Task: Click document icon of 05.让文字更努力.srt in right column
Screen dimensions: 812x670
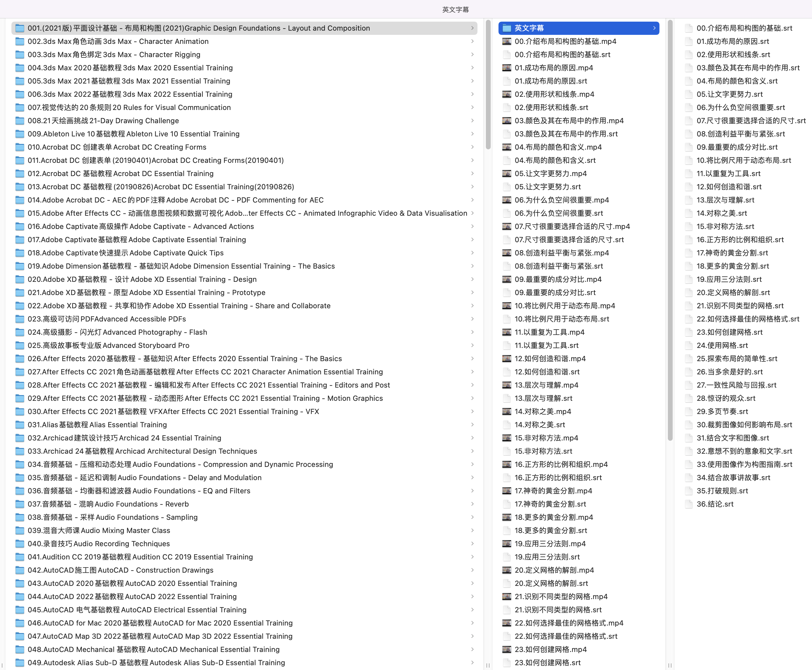Action: point(689,94)
